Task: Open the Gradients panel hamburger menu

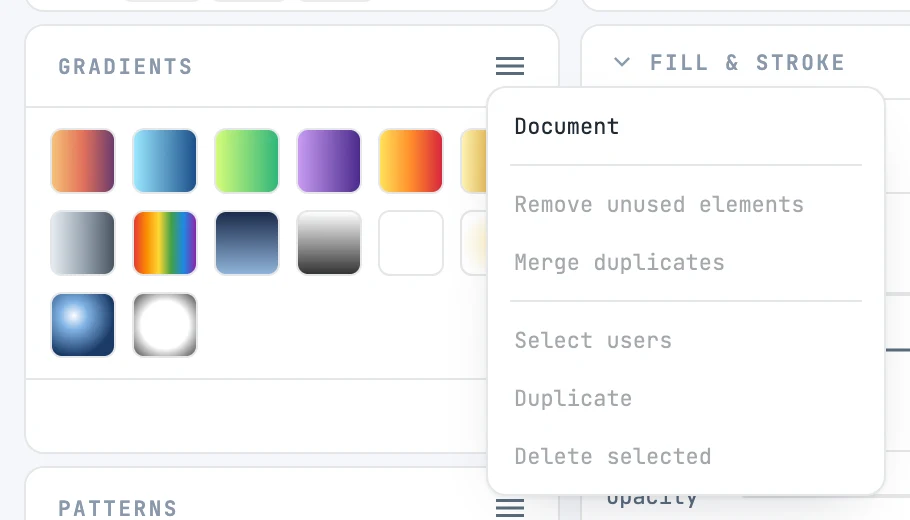Action: (x=510, y=66)
